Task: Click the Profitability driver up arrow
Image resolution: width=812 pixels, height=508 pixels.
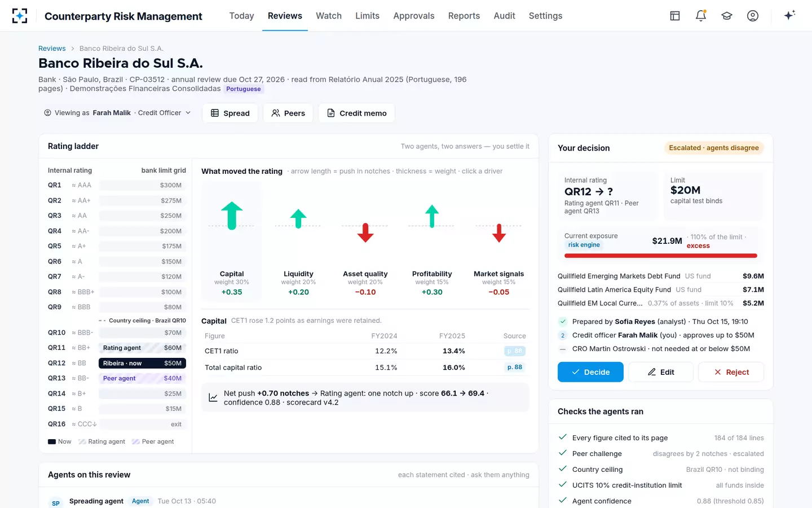Action: pos(432,216)
